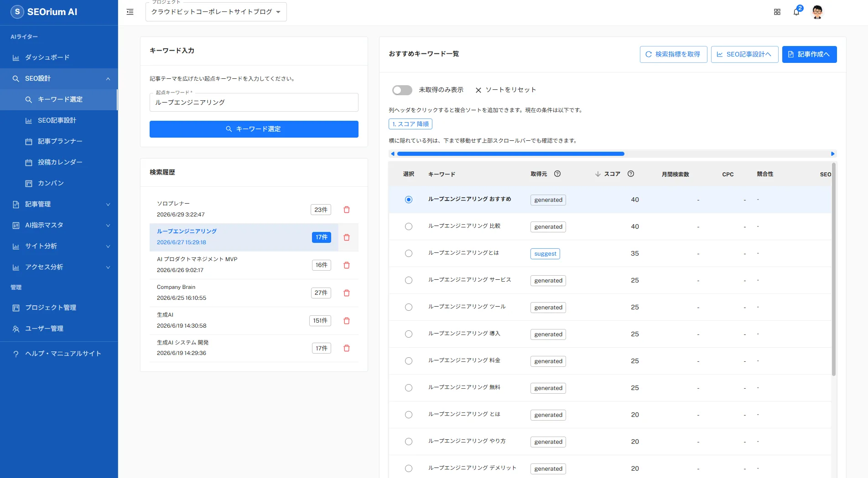Viewport: 868px width, 478px height.
Task: Expand the 記事管理 sidebar section
Action: tap(59, 204)
